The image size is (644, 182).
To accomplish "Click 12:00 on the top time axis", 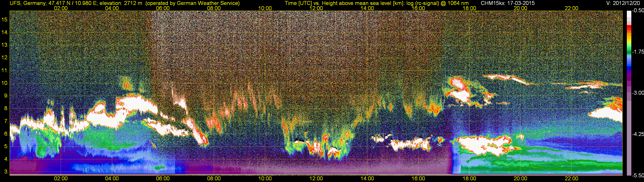I will coord(316,8).
